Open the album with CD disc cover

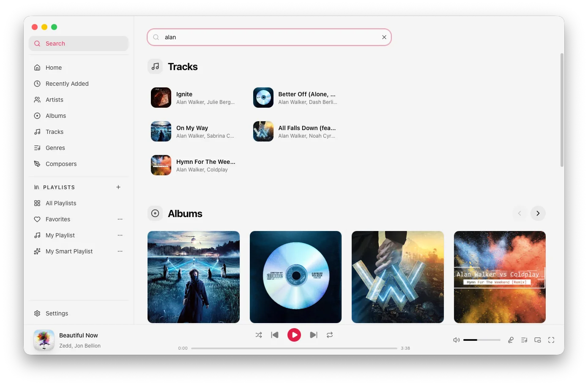295,277
